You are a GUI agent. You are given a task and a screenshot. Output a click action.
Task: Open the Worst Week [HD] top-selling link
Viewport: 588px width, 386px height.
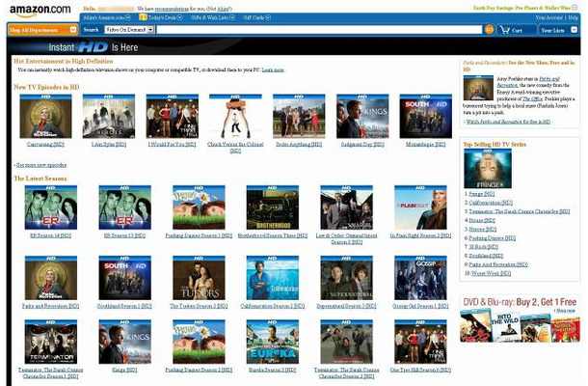[491, 273]
